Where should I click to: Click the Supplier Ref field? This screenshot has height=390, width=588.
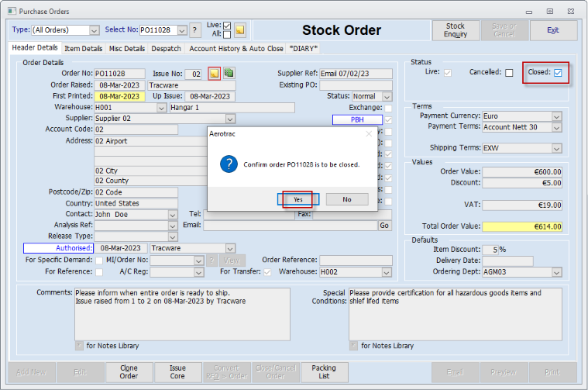(356, 74)
